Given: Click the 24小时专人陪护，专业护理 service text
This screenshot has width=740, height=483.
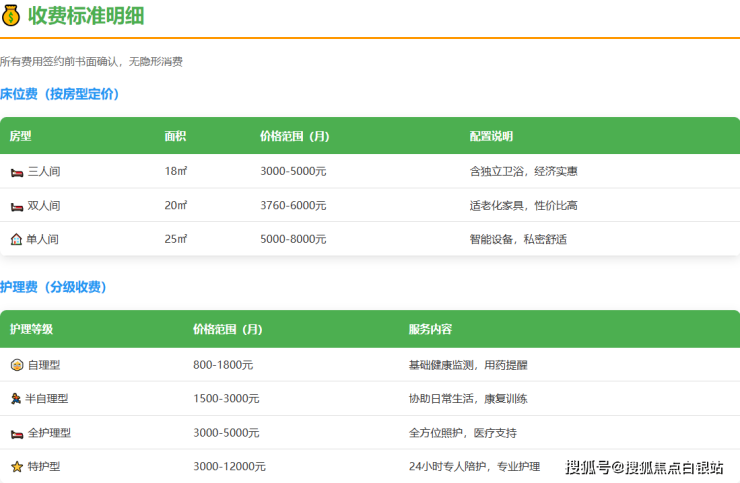Looking at the screenshot, I should pos(474,467).
